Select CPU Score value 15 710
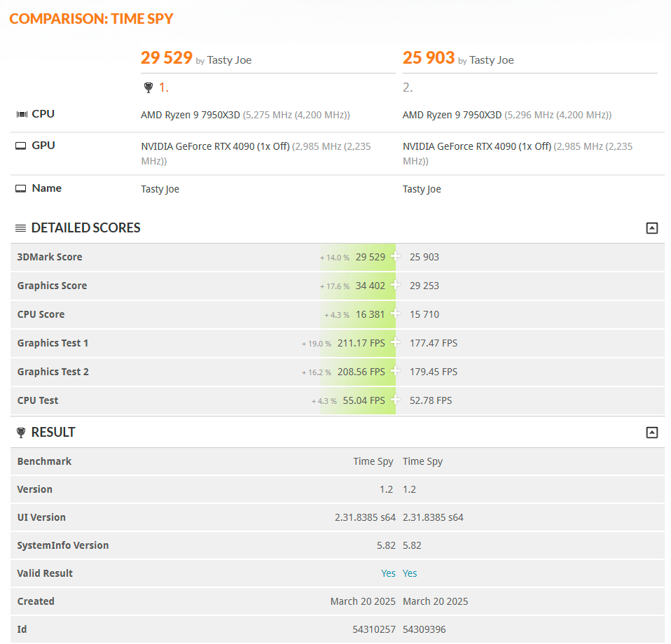Viewport: 671px width, 644px height. click(x=424, y=314)
